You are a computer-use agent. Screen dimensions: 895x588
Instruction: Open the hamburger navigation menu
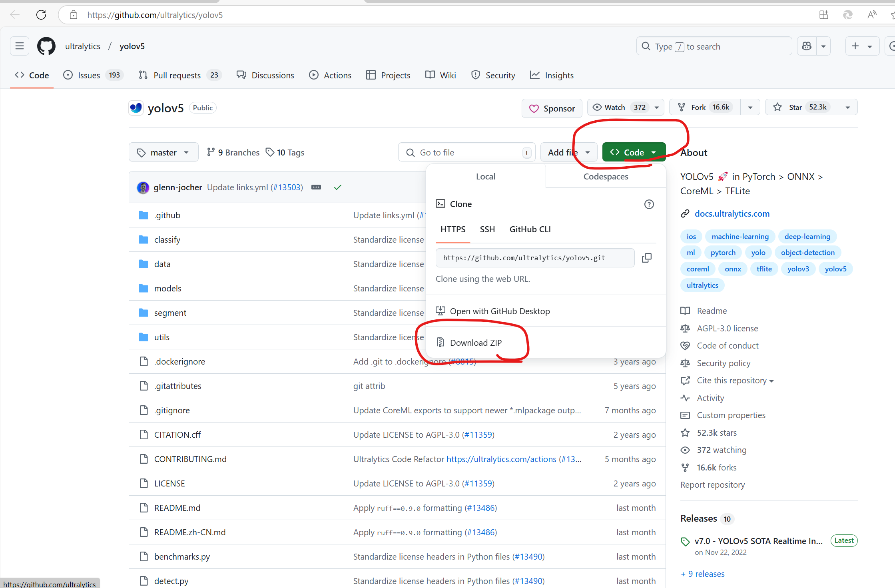pyautogui.click(x=20, y=46)
